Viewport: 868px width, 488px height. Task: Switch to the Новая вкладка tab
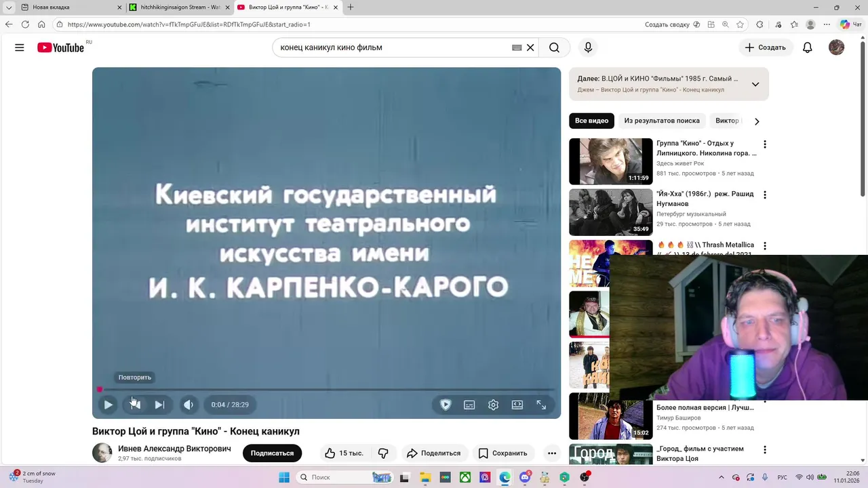coord(71,7)
